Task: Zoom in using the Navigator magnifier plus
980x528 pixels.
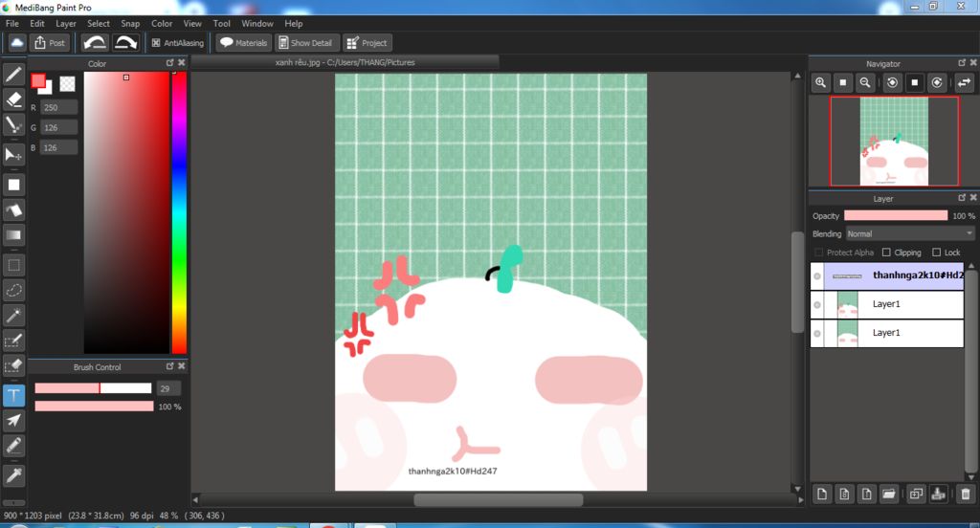Action: pos(820,82)
